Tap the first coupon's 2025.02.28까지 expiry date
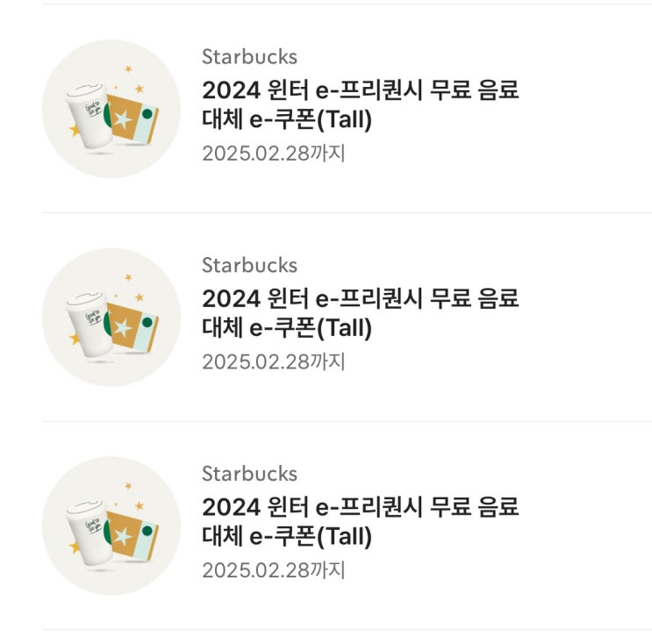 (x=273, y=154)
